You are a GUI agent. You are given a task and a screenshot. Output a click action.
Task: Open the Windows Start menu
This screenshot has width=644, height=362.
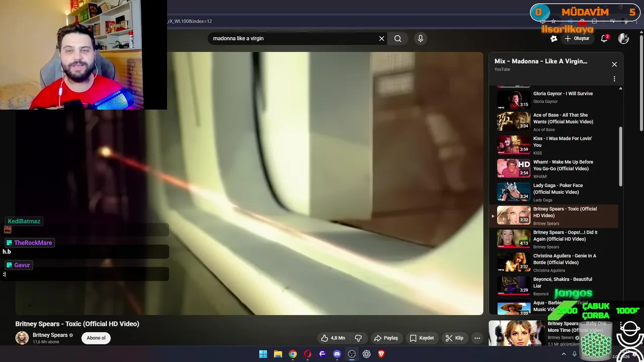[x=263, y=354]
